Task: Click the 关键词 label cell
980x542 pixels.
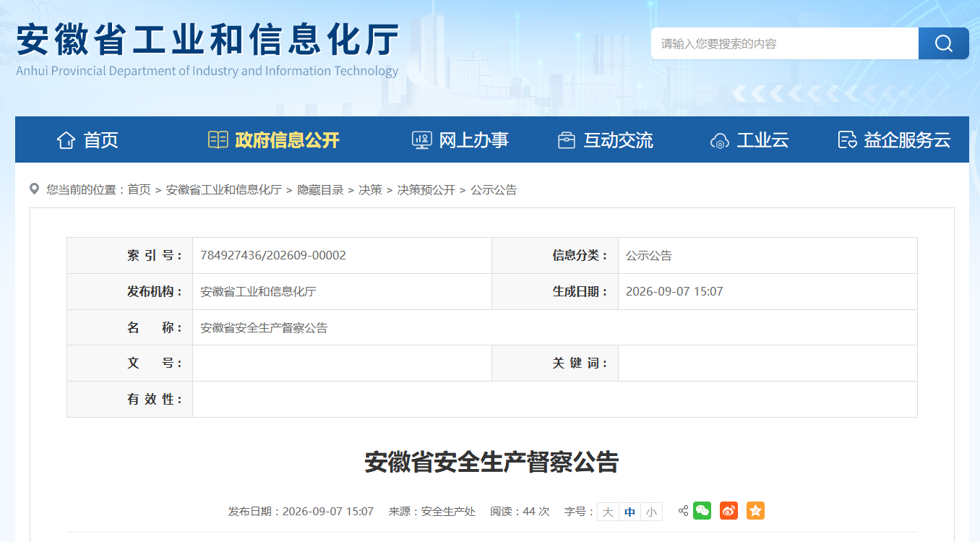Action: [555, 364]
